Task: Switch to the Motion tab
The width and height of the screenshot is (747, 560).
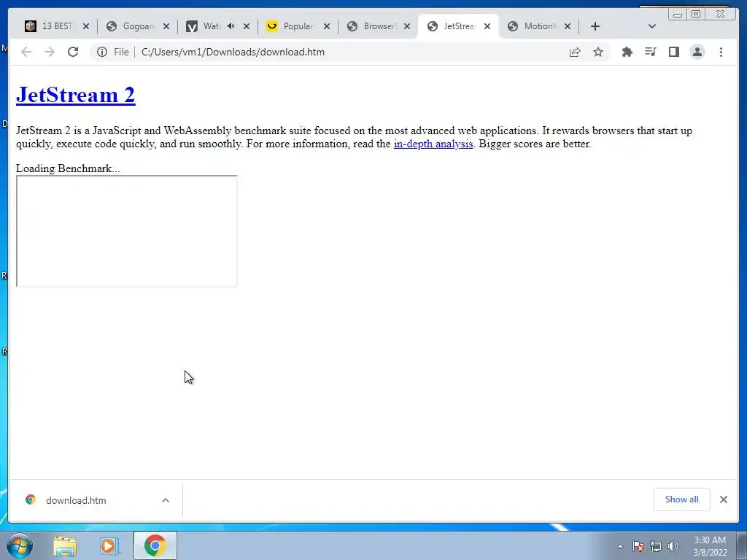Action: point(533,26)
